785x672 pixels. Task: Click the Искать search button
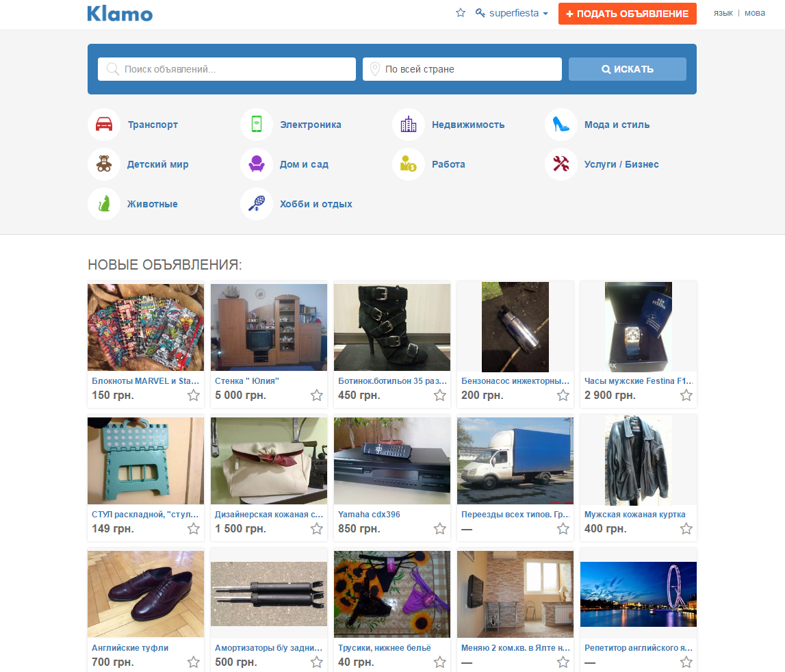pyautogui.click(x=628, y=69)
